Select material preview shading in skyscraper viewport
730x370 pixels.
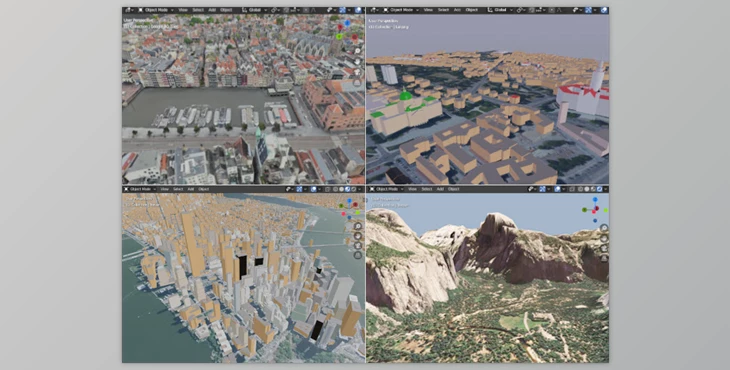(x=347, y=189)
